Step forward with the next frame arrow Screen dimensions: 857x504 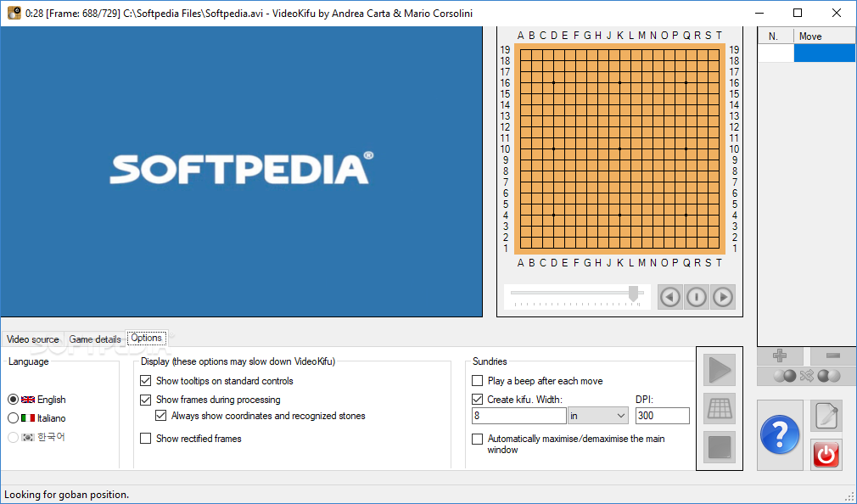[723, 297]
